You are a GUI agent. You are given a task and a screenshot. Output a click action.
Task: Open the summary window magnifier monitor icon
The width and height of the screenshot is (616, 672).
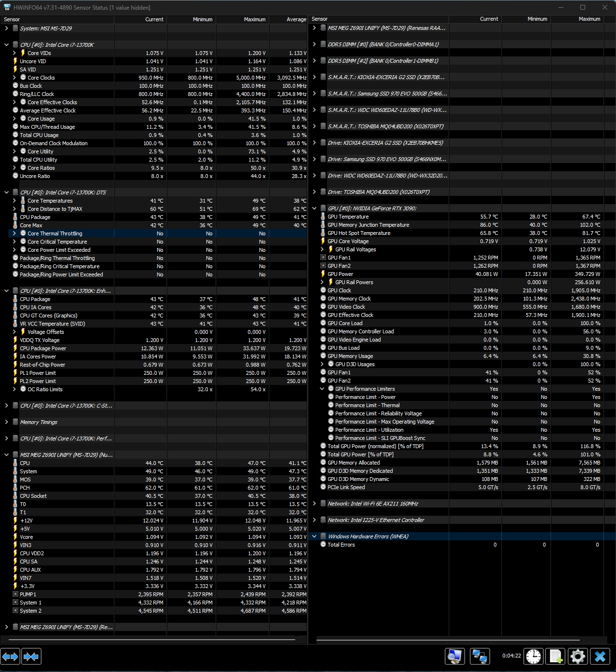(455, 657)
